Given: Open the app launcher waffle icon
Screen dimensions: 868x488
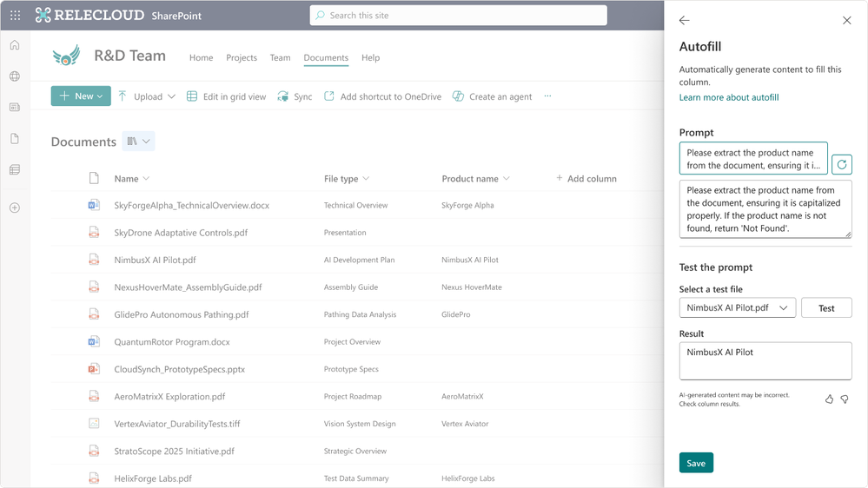Looking at the screenshot, I should [x=15, y=16].
